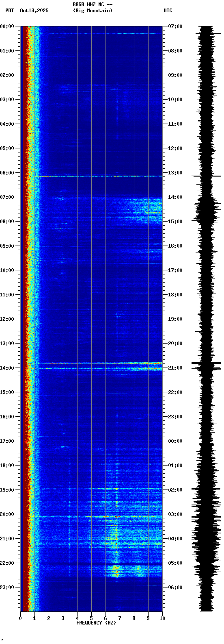224x644 pixels.
Task: Select 07:00 on the UTC time axis
Action: pyautogui.click(x=175, y=26)
